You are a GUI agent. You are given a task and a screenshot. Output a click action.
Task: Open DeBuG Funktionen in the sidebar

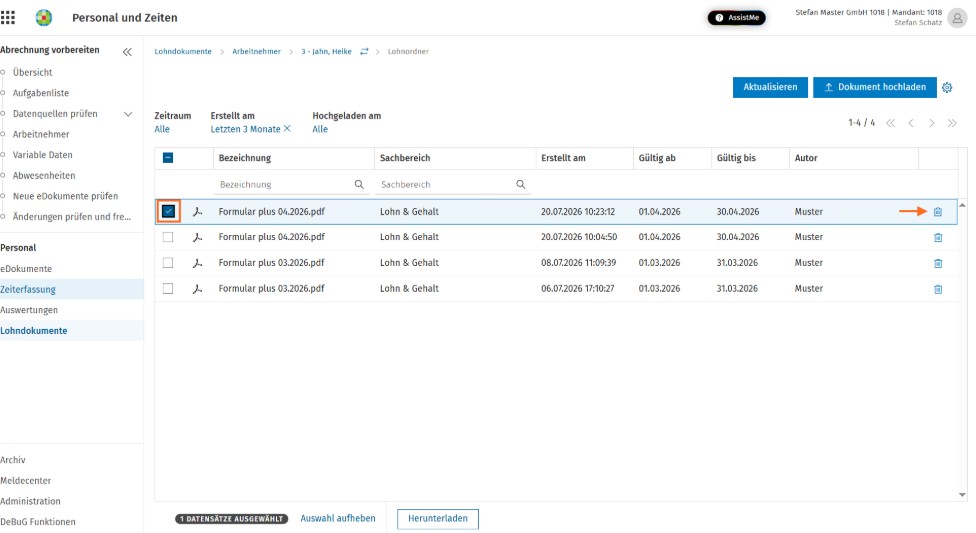38,522
